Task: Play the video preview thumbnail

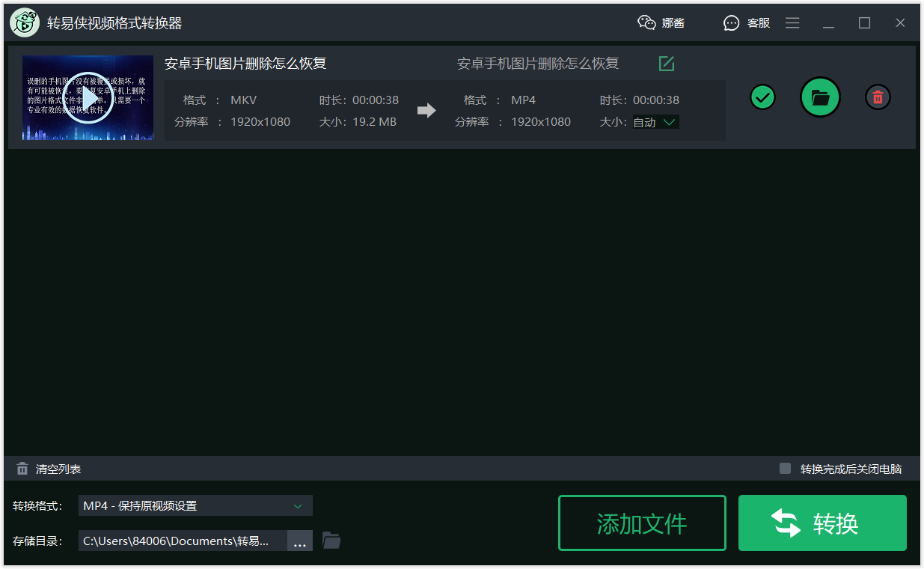Action: 88,98
